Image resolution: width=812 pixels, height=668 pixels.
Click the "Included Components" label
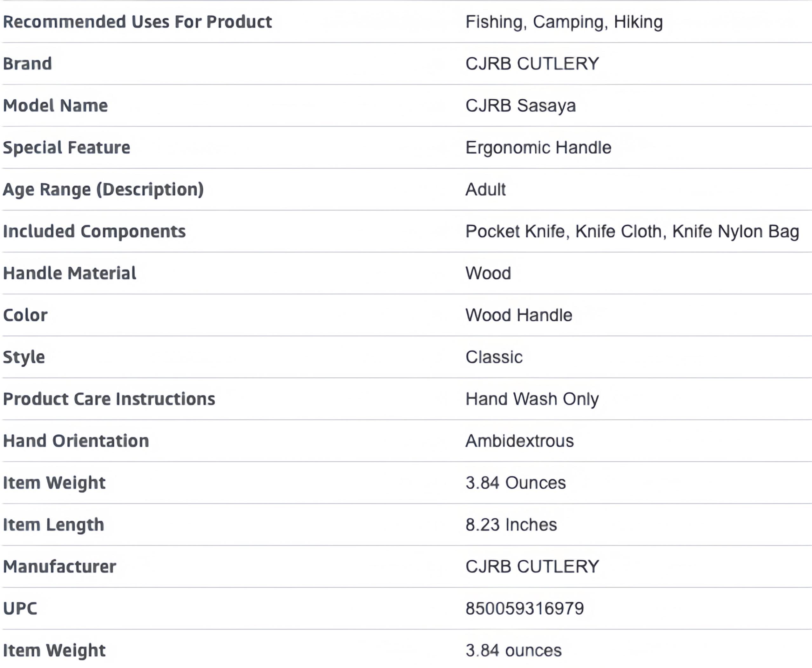[x=94, y=232]
